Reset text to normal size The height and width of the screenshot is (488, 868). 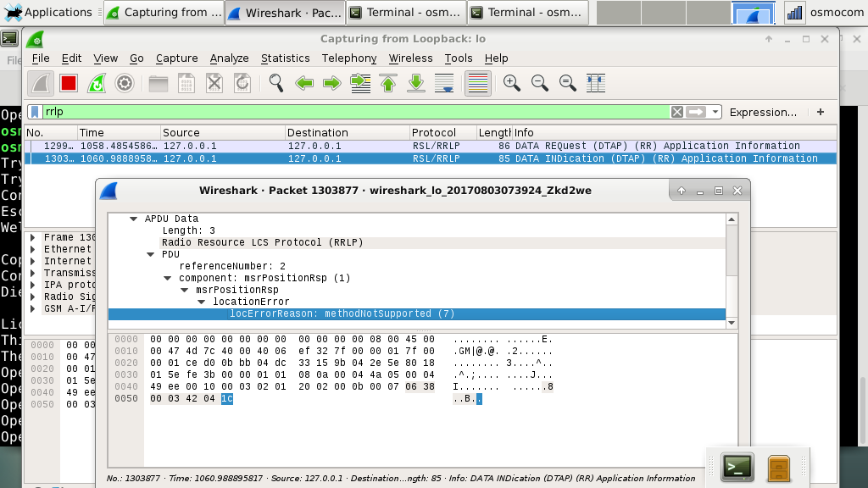567,84
